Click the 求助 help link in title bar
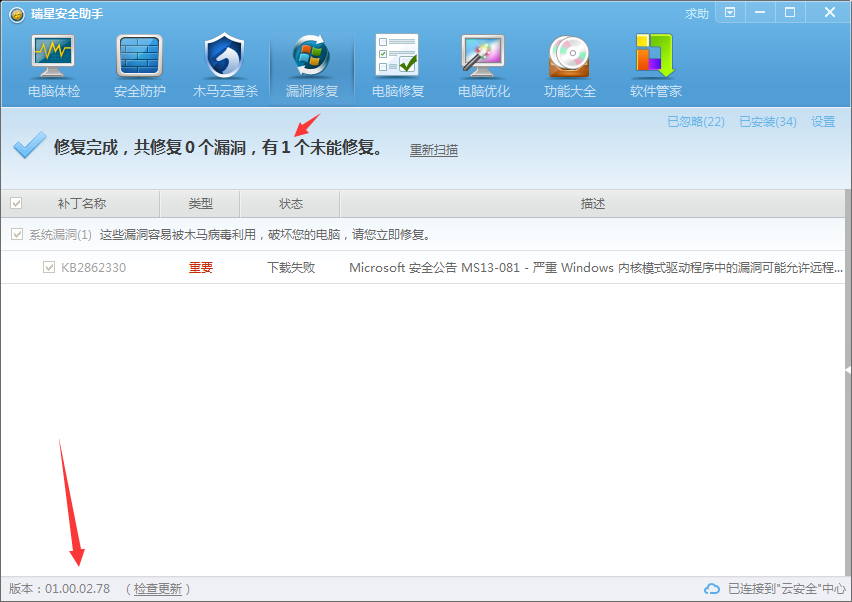The height and width of the screenshot is (602, 852). point(697,14)
